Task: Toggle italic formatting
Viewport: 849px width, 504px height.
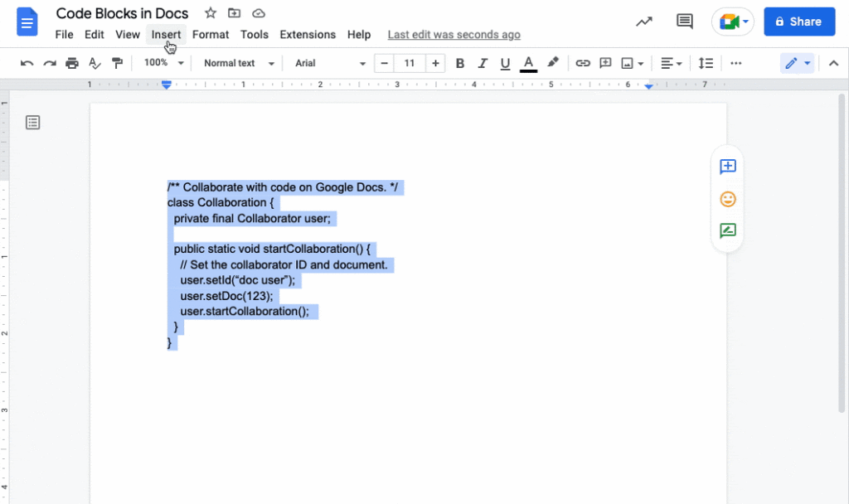Action: click(x=483, y=63)
